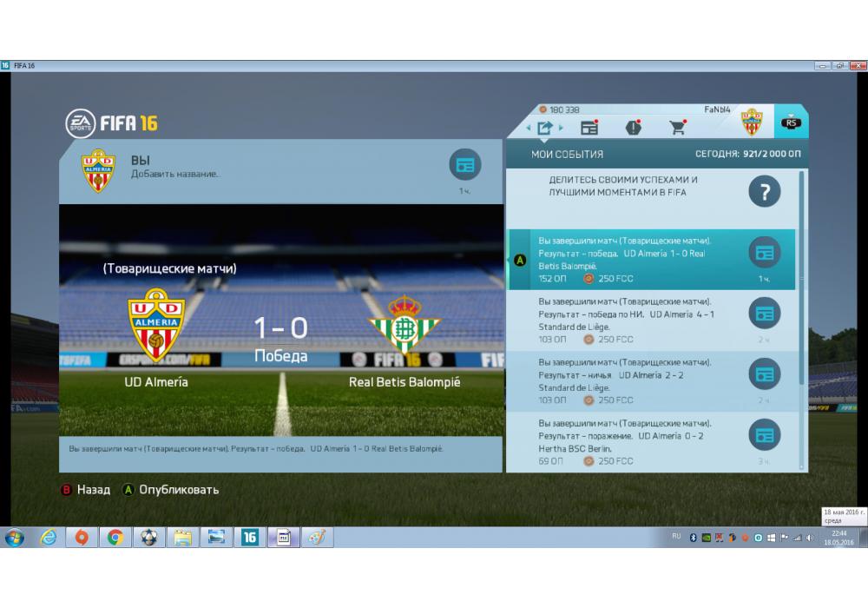
Task: Open the news feed icon with red dot
Action: pos(589,128)
